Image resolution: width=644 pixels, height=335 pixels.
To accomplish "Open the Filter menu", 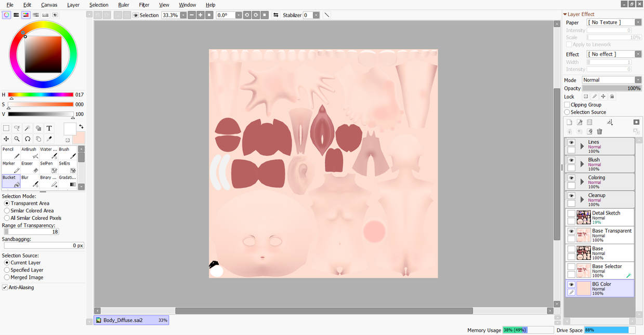I will [x=144, y=5].
